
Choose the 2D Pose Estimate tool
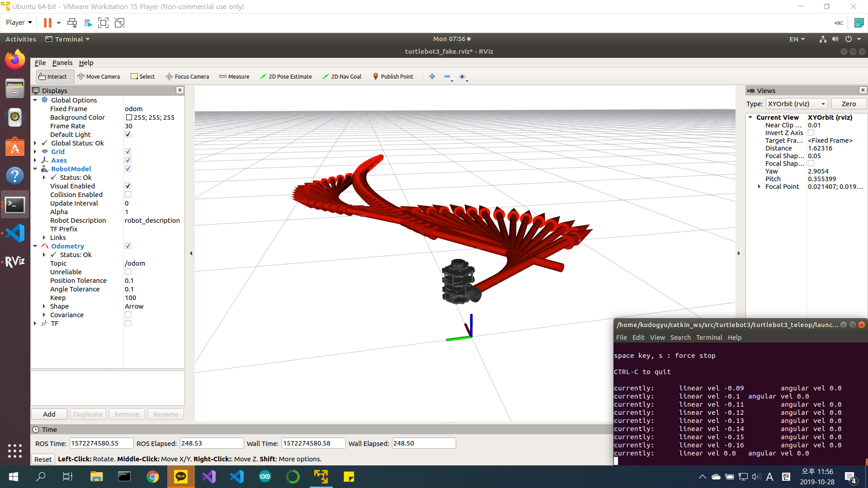click(286, 76)
